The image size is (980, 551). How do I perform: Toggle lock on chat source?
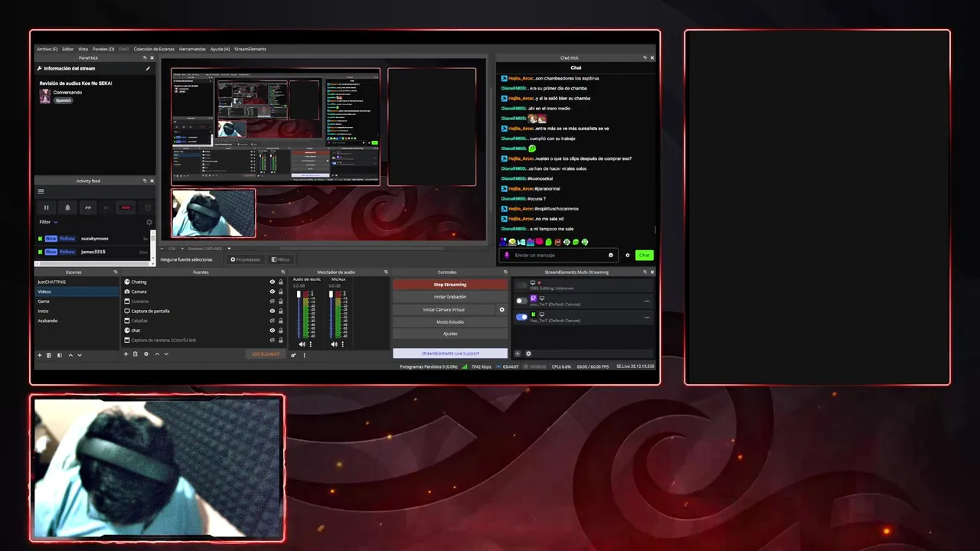click(x=280, y=331)
